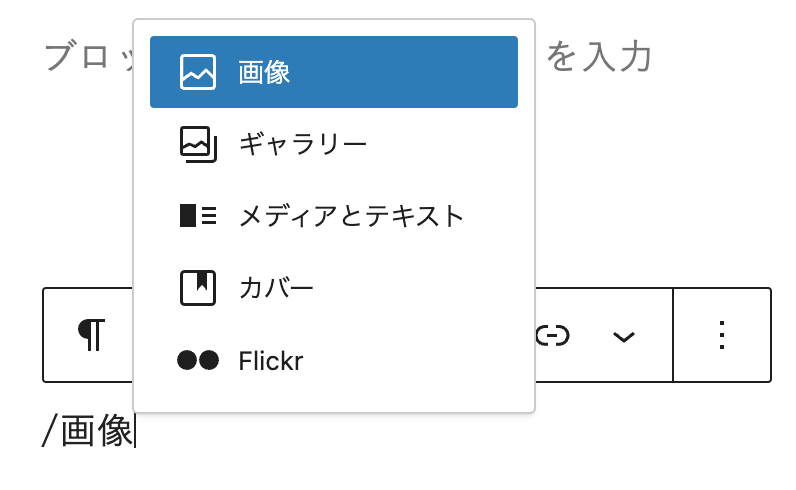The image size is (796, 490).
Task: Pick the メディアとテキスト option
Action: pyautogui.click(x=351, y=216)
